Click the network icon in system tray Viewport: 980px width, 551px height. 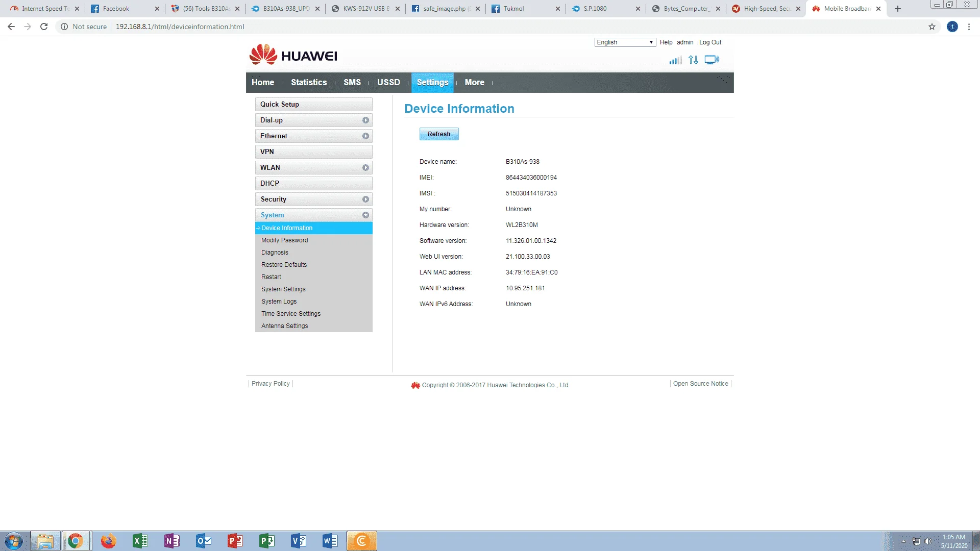(x=916, y=541)
